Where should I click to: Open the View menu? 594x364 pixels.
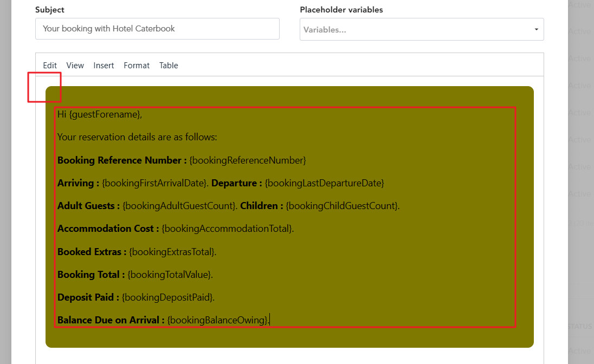coord(75,66)
